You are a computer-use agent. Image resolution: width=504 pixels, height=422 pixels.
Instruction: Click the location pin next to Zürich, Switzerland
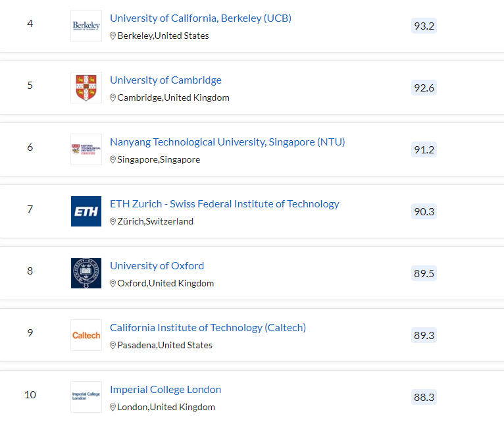point(113,222)
